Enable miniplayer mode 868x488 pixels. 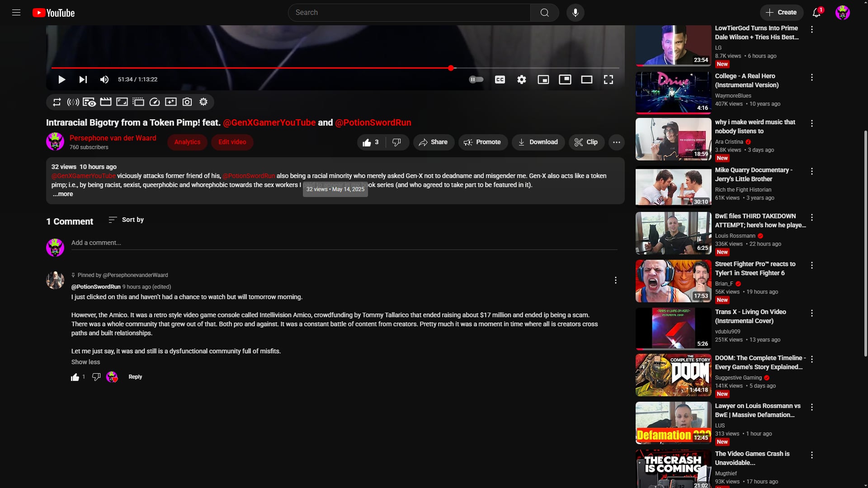543,80
